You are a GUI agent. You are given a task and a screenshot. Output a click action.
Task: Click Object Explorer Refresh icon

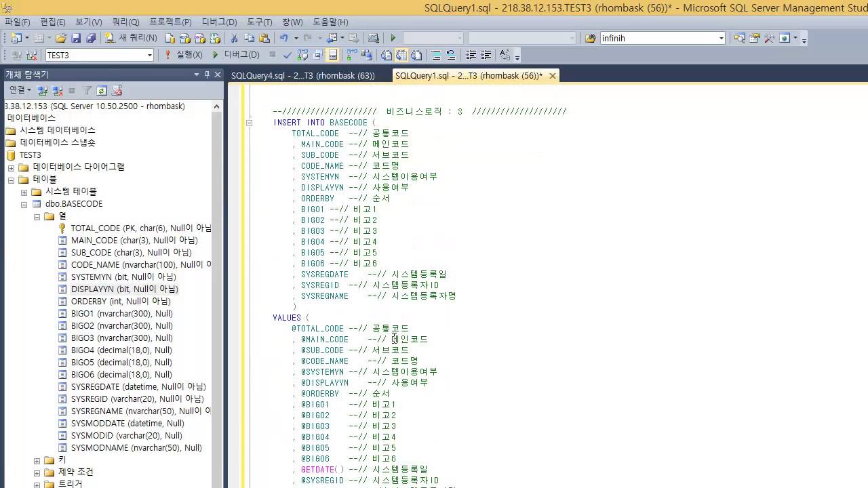102,90
